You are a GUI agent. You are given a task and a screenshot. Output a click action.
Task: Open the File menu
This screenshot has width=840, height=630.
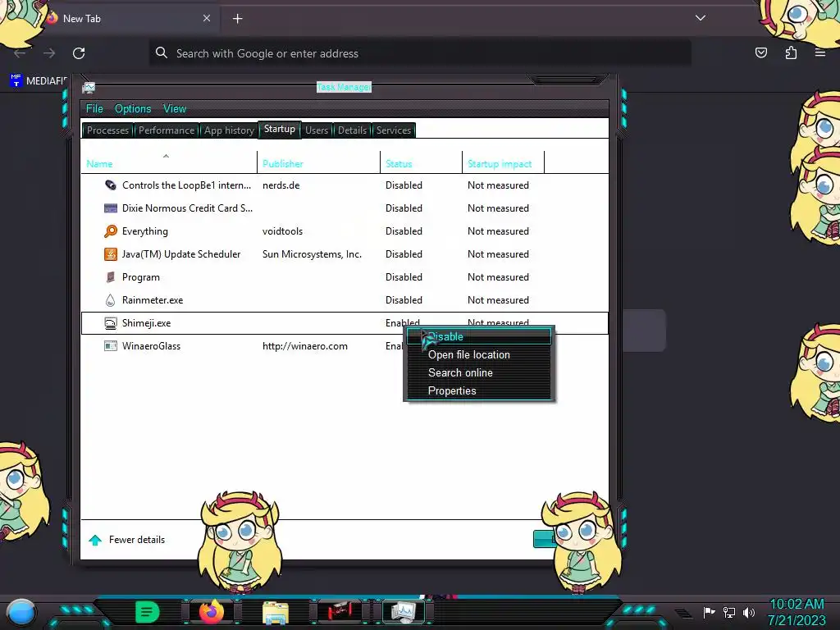pos(94,109)
